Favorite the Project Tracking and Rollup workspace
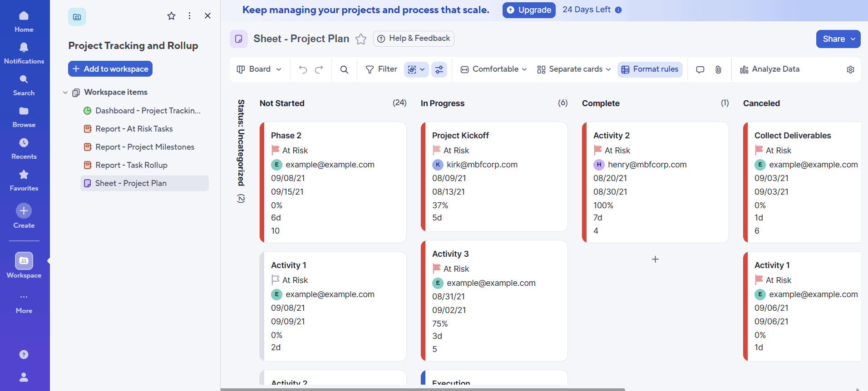Screen dimensions: 868x391 tap(171, 16)
